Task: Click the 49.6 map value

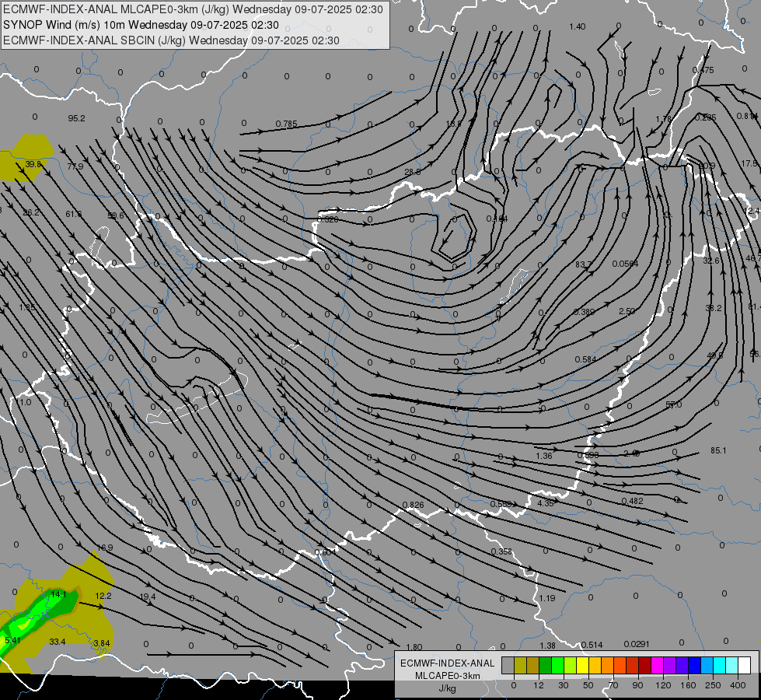Action: coord(715,356)
